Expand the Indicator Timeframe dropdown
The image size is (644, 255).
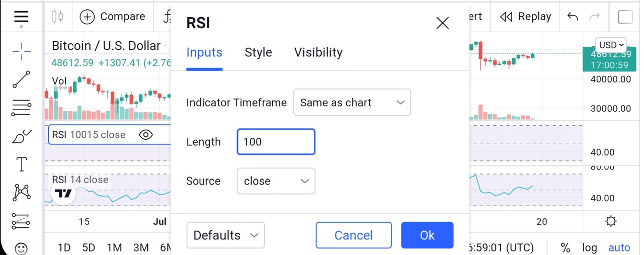[x=352, y=102]
